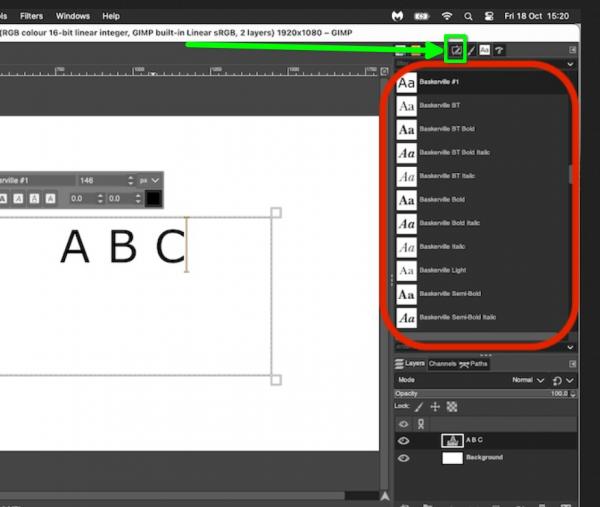600x507 pixels.
Task: Switch to the Channels tab
Action: point(442,364)
